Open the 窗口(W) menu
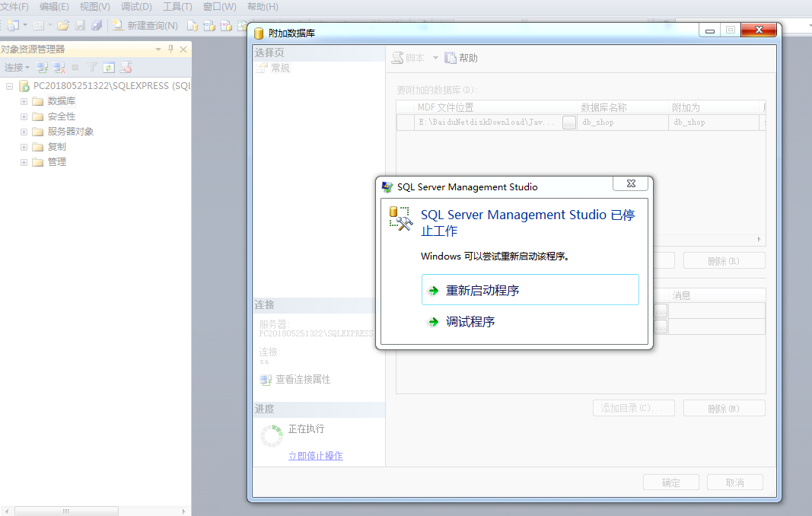Viewport: 812px width, 516px height. tap(220, 7)
